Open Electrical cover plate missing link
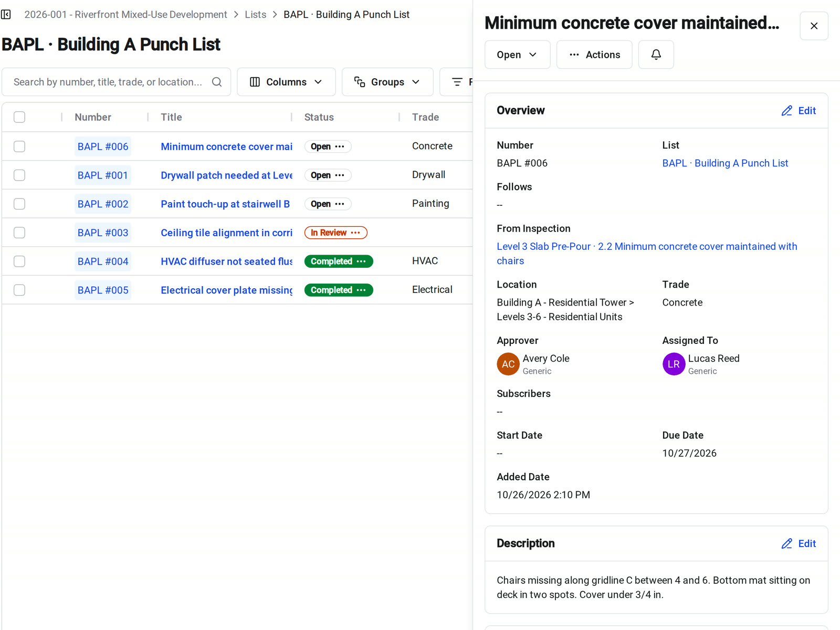This screenshot has height=630, width=840. (227, 290)
